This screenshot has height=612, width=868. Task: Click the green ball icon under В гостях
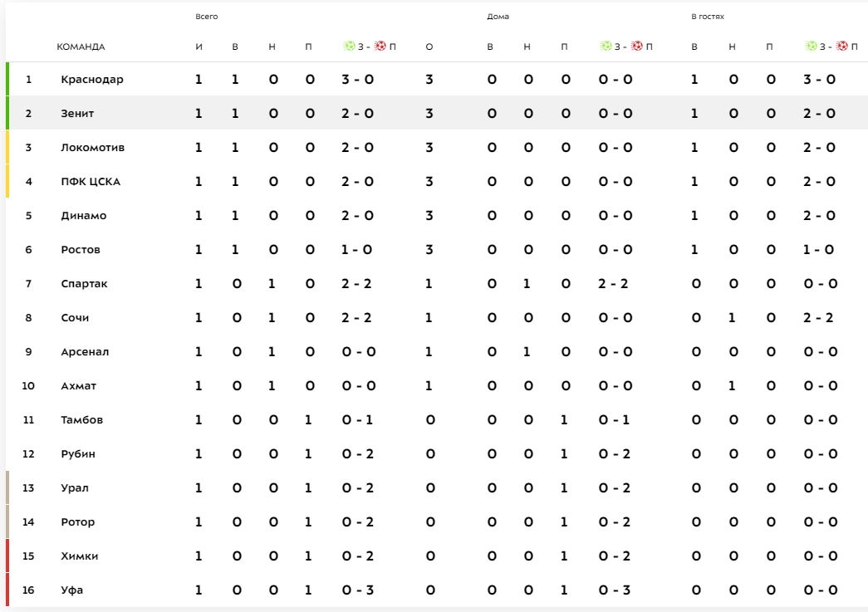812,46
